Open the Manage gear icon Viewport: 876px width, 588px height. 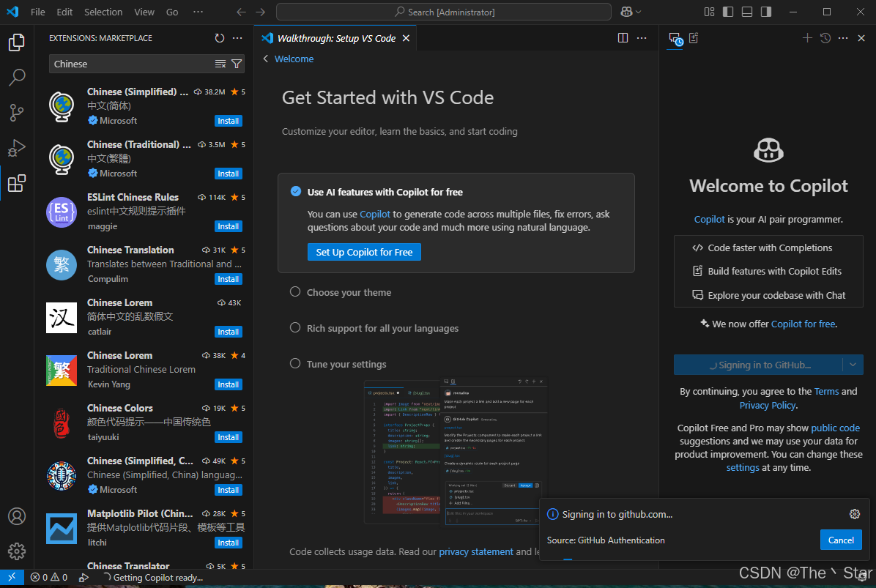[17, 551]
